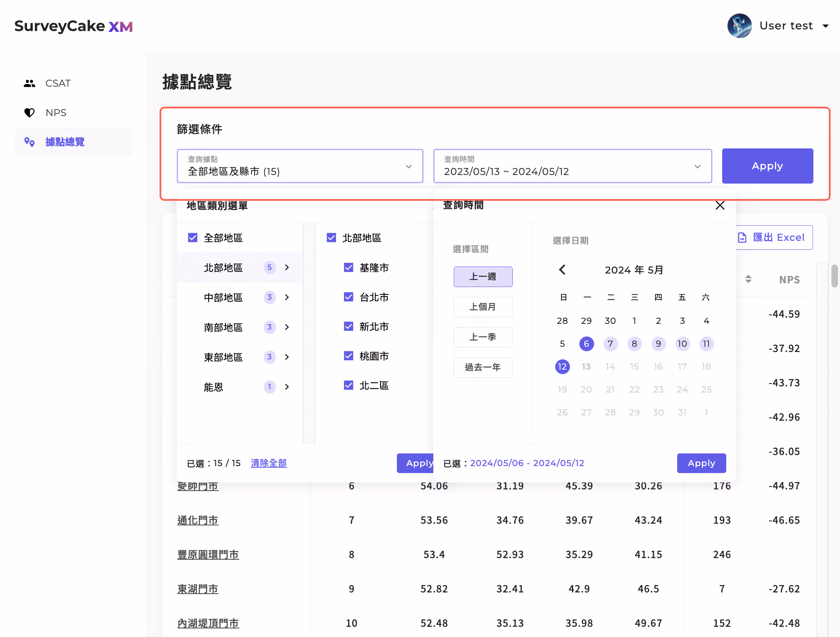840x637 pixels.
Task: Select the 上個月 range preset
Action: coord(483,307)
